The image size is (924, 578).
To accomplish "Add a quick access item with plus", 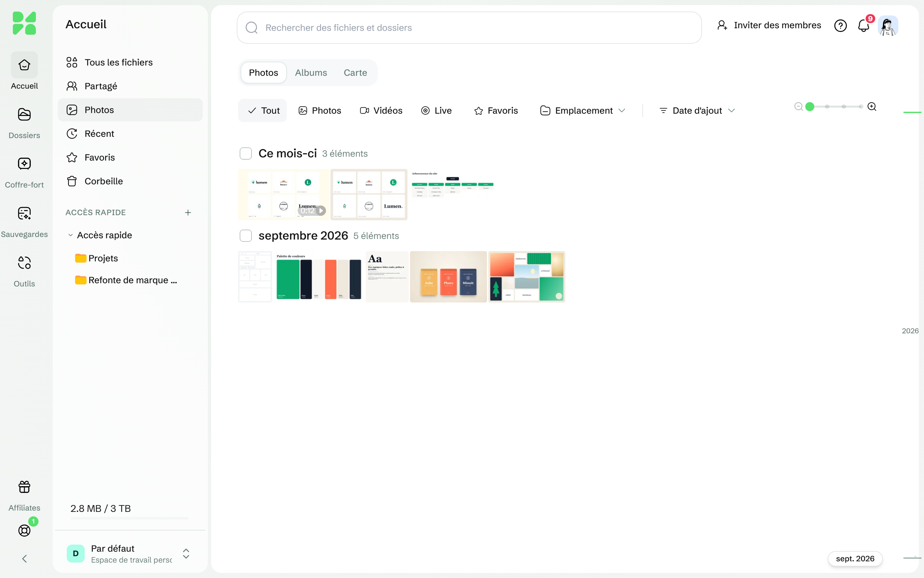I will 188,213.
